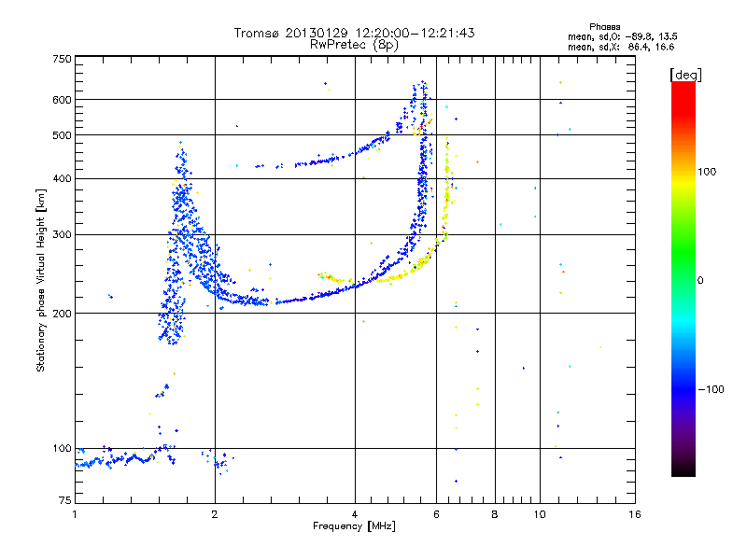Screen dimensions: 747x560
Task: Click the y-axis tick label '300'
Action: pyautogui.click(x=62, y=234)
